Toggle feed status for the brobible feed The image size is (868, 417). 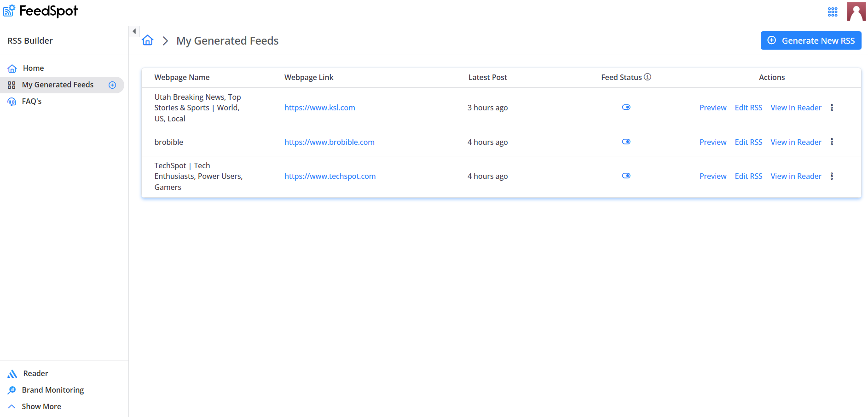pos(626,142)
